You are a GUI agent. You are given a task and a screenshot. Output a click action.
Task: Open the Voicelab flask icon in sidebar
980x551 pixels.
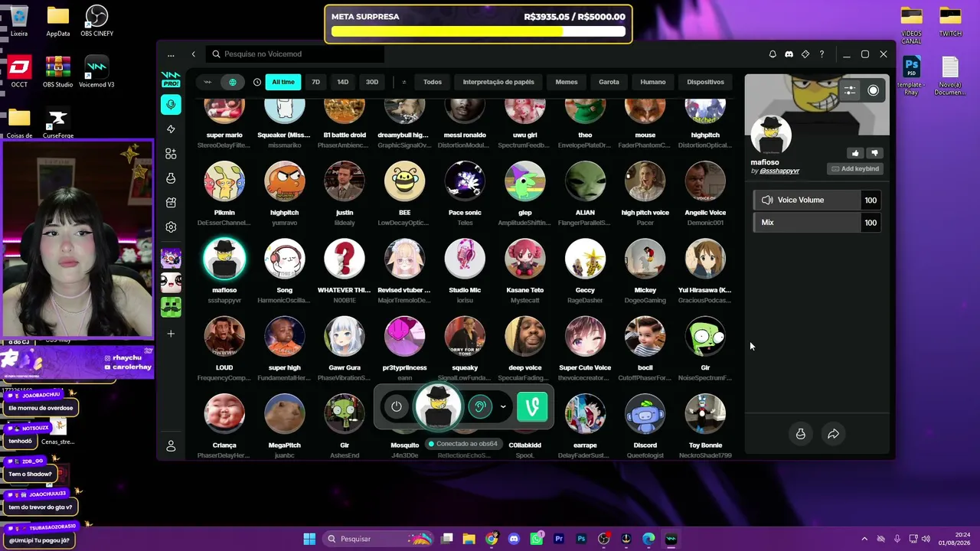click(171, 178)
